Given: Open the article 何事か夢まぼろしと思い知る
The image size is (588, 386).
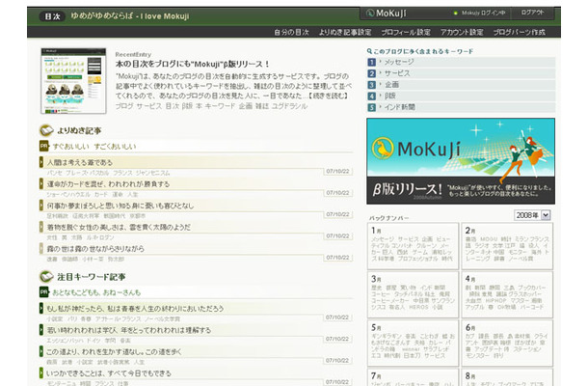Looking at the screenshot, I should tap(120, 206).
